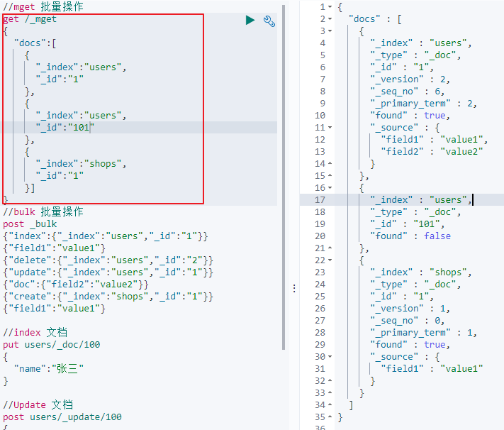Click "_seq_no" : 6 in the response
This screenshot has width=504, height=430.
tap(408, 92)
